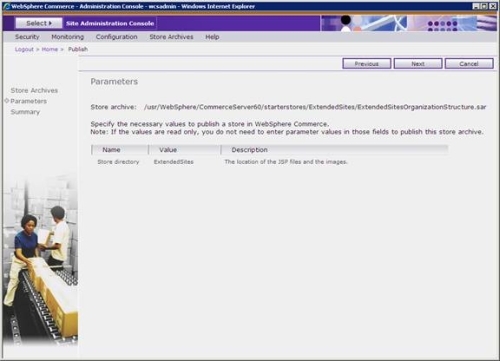Click the Logout breadcrumb link
This screenshot has height=361, width=500.
[x=24, y=49]
